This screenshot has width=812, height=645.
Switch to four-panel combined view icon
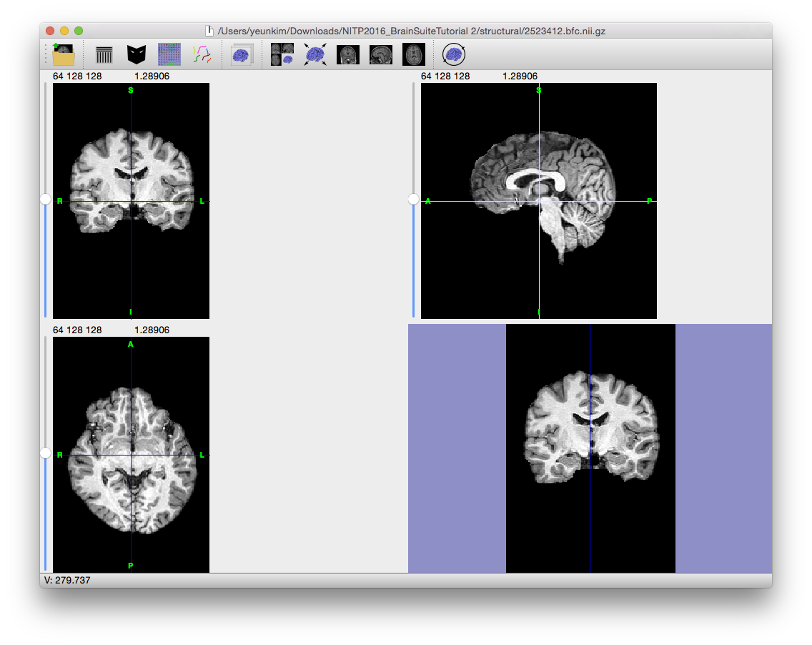coord(282,54)
